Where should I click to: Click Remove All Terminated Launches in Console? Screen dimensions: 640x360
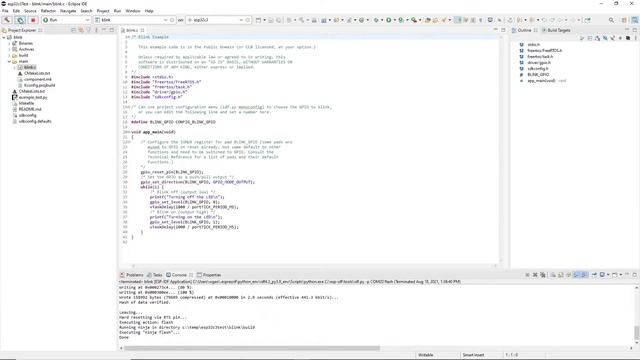point(542,275)
